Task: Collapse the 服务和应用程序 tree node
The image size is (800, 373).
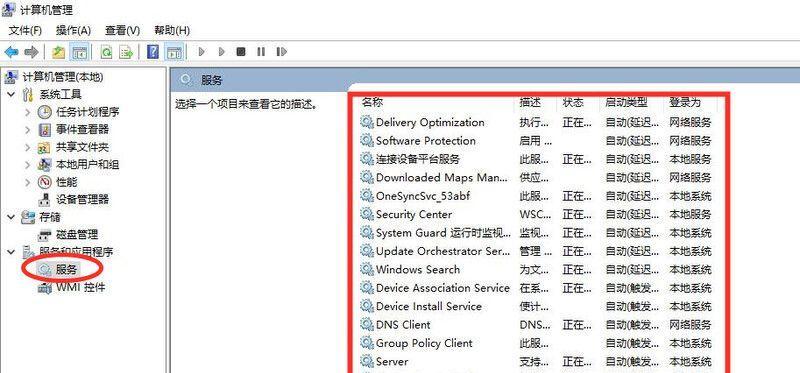Action: point(11,252)
